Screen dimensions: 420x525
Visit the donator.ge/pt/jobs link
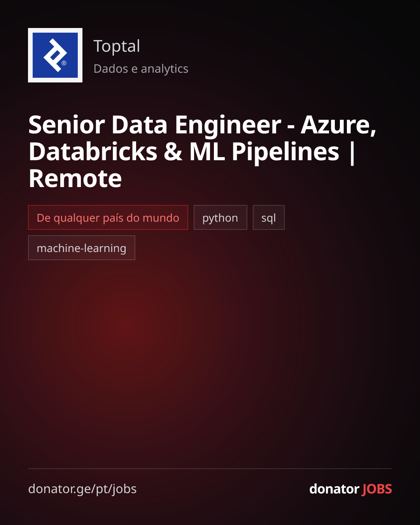click(x=82, y=489)
